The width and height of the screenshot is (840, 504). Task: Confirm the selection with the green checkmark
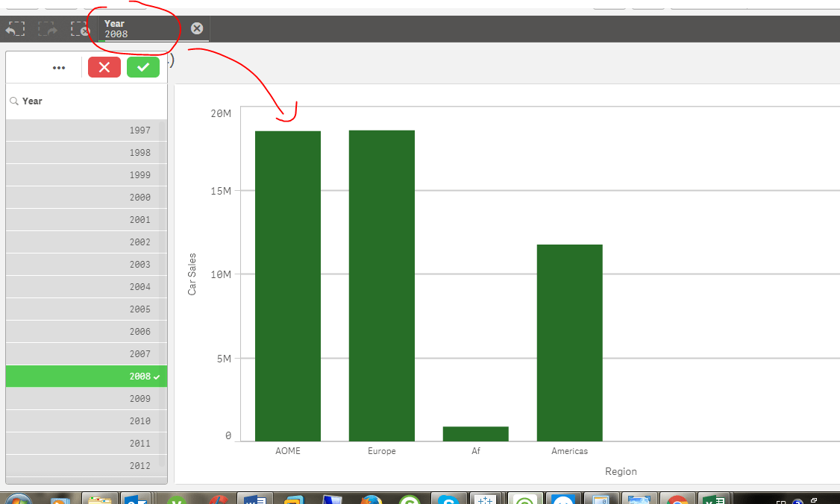pyautogui.click(x=142, y=67)
